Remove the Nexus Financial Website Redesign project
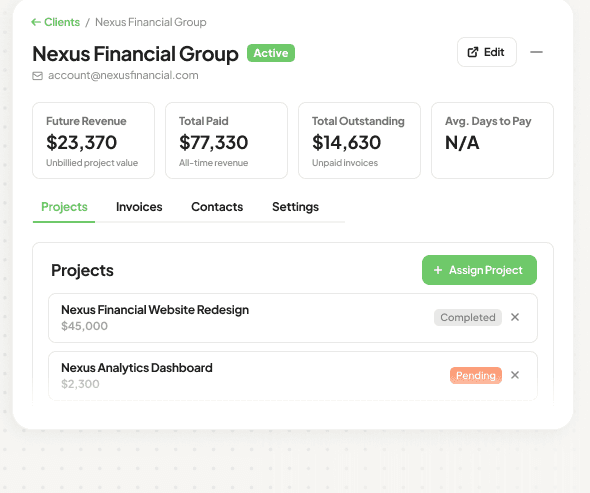 click(515, 317)
